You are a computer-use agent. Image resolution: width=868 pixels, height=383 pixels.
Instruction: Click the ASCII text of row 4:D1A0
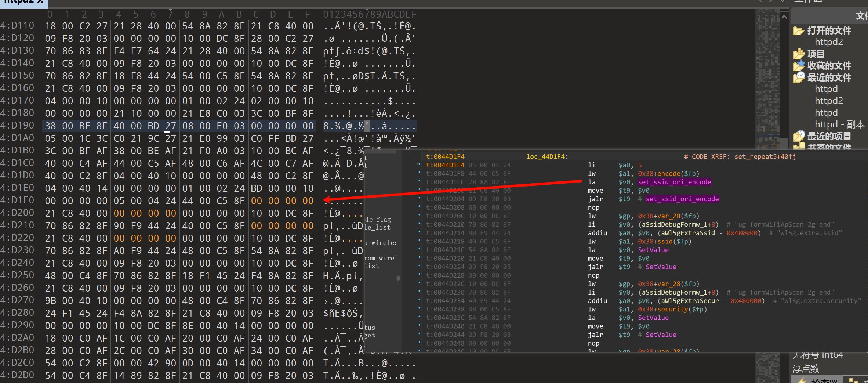pos(369,138)
